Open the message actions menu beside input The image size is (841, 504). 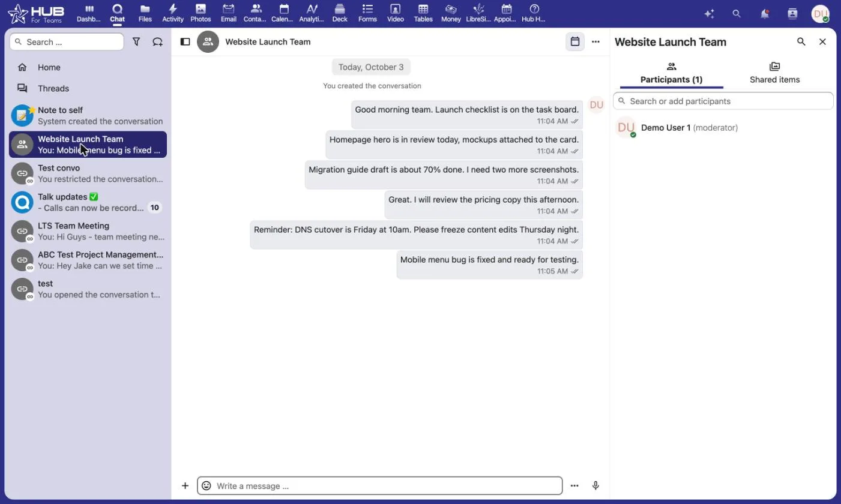[x=574, y=485]
